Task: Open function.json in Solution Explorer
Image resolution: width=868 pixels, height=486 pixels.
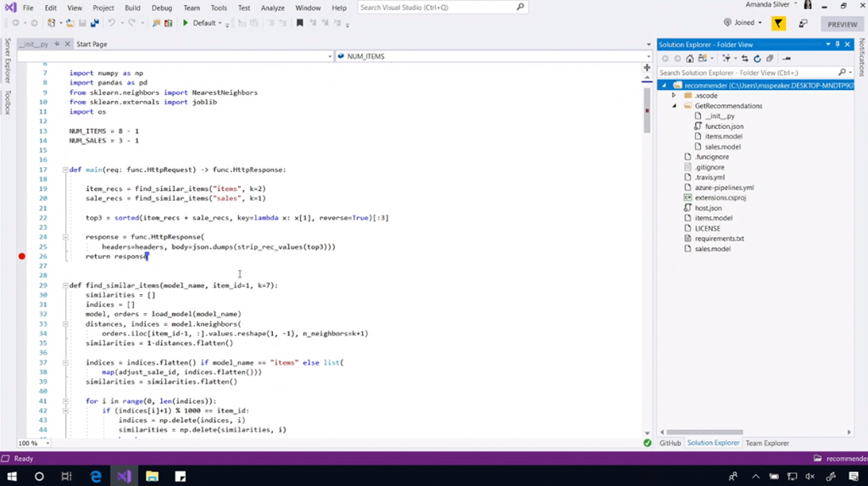Action: click(724, 126)
